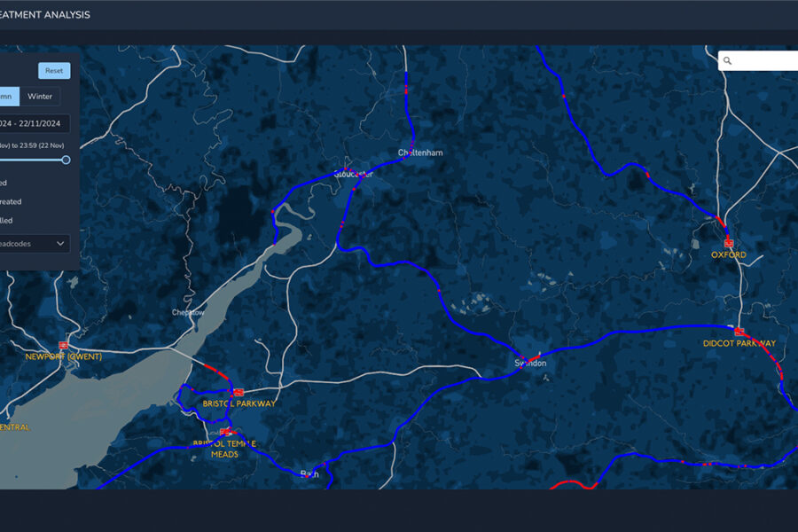Click the Oxford station icon on the map
Screen dimensions: 798x532
pos(729,243)
